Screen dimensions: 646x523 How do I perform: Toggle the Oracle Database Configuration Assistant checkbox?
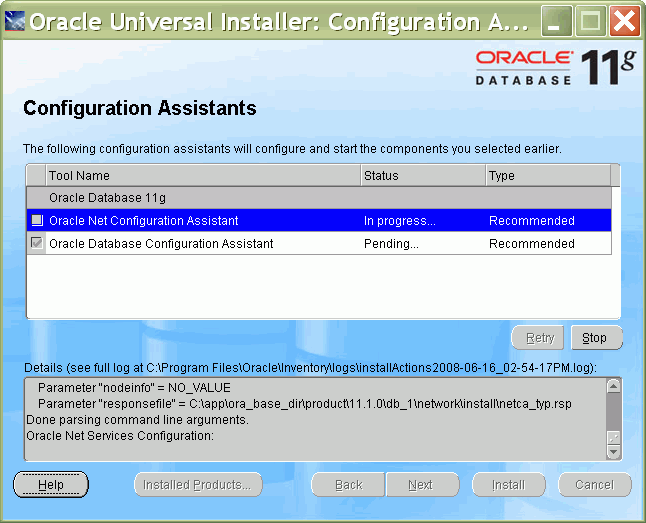[x=37, y=243]
